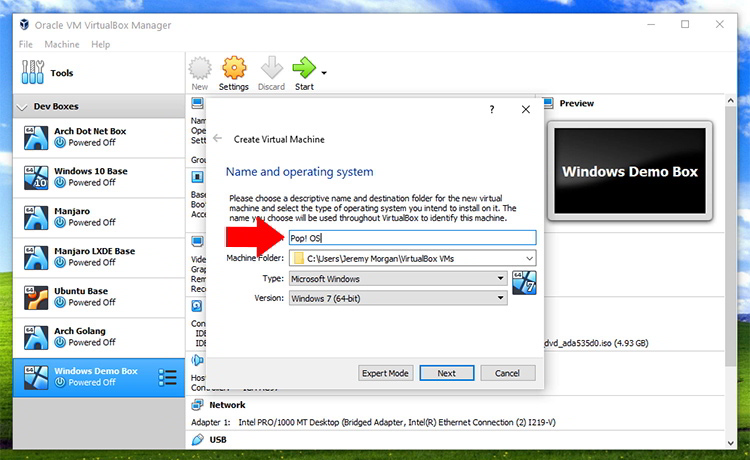Close the Create Virtual Machine dialog
Viewport: 750px width, 460px height.
[x=526, y=110]
